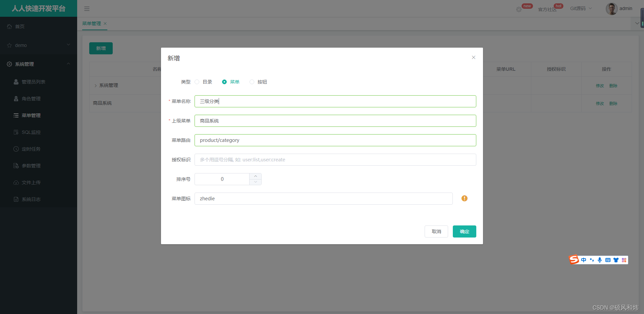Collapse the 系统管理 sidebar menu
Image resolution: width=644 pixels, height=314 pixels.
(x=25, y=64)
